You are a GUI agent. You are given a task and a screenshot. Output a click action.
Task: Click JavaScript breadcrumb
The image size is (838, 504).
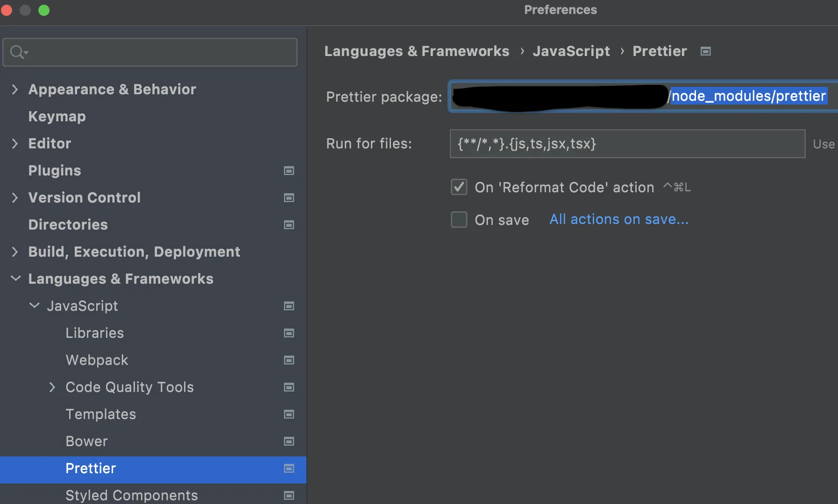click(x=571, y=51)
